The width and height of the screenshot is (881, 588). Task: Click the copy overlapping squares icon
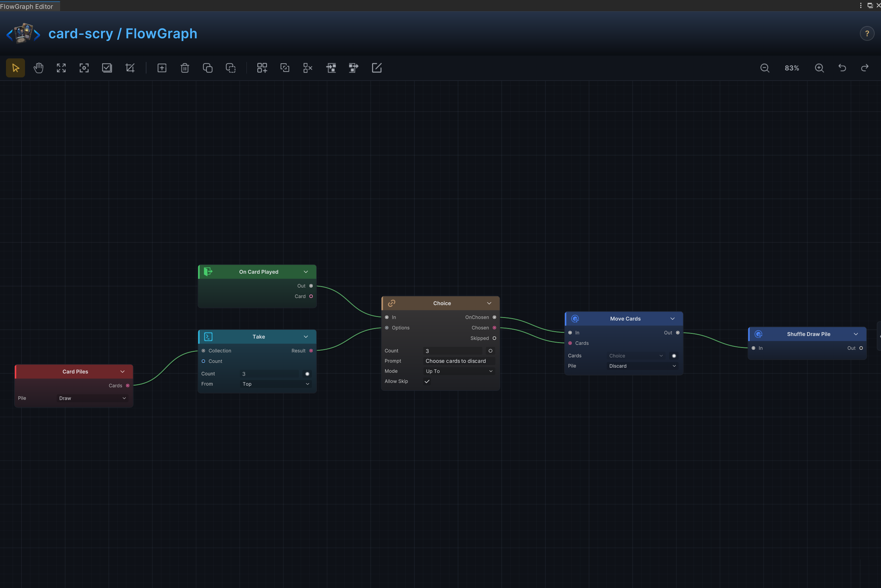(x=207, y=68)
